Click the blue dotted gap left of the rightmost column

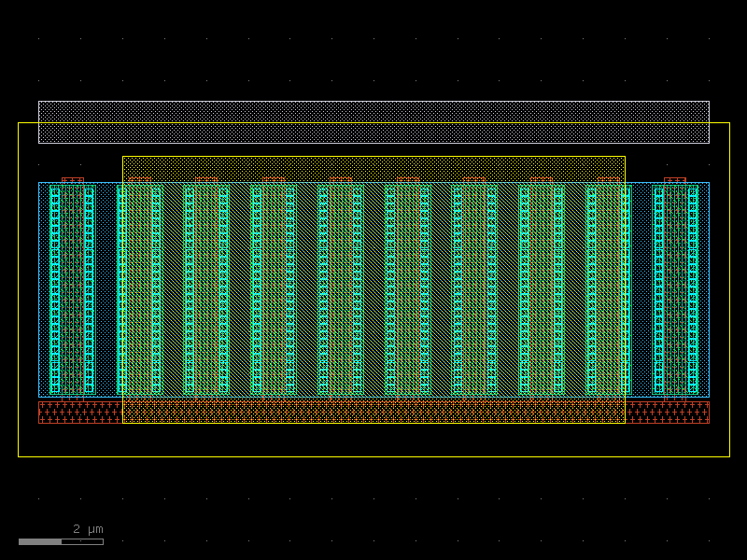click(641, 289)
